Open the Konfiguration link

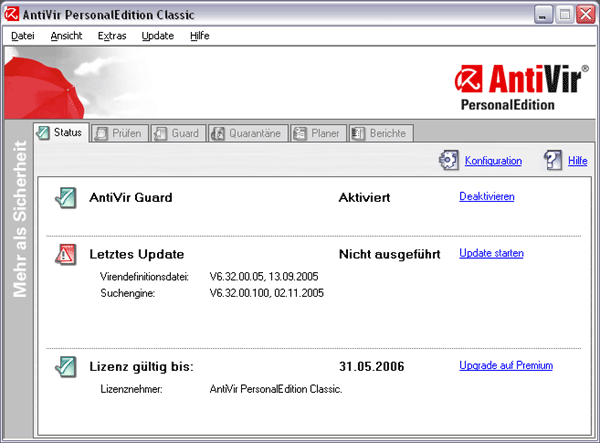tap(493, 161)
